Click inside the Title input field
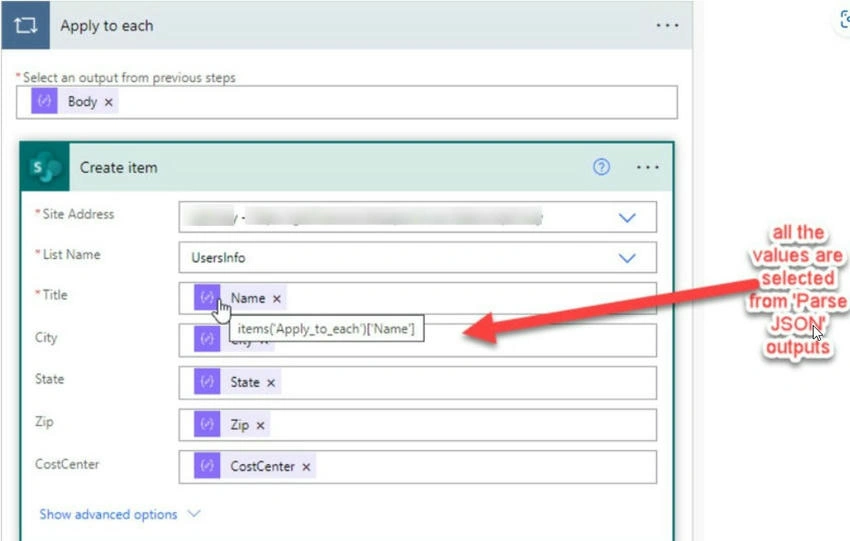The image size is (850, 541). click(x=417, y=298)
